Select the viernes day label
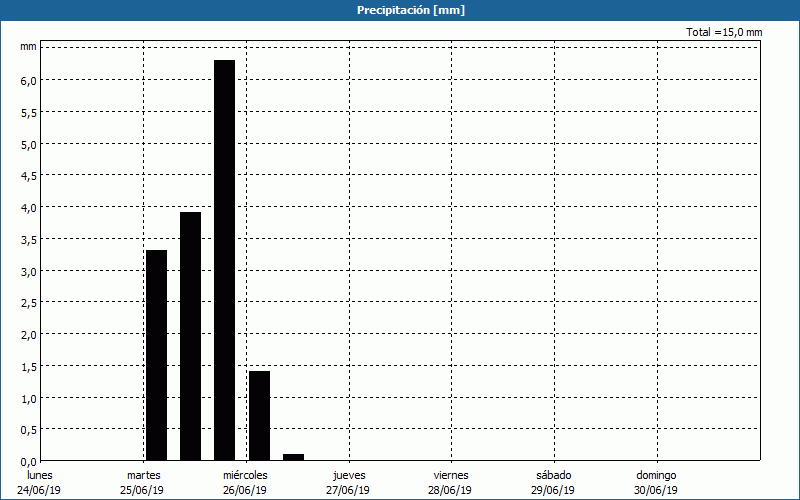 451,475
